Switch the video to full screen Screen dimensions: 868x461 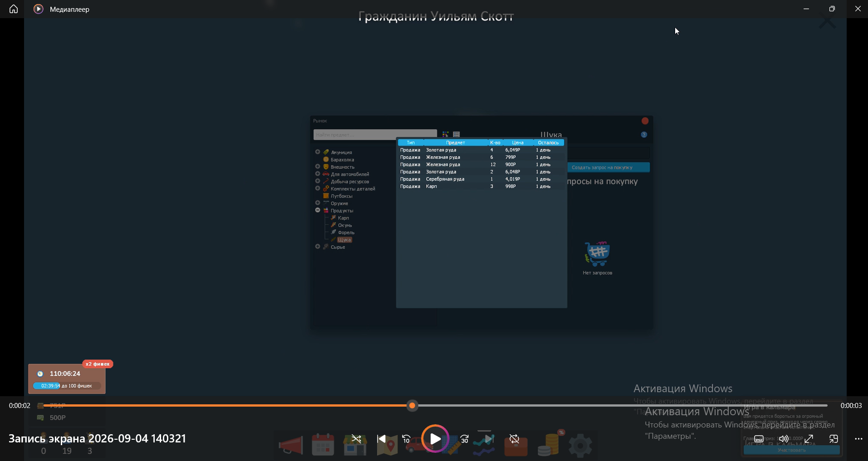tap(809, 439)
